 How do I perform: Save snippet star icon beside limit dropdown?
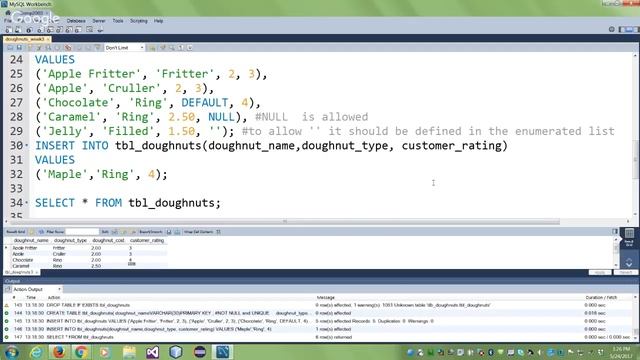point(152,48)
